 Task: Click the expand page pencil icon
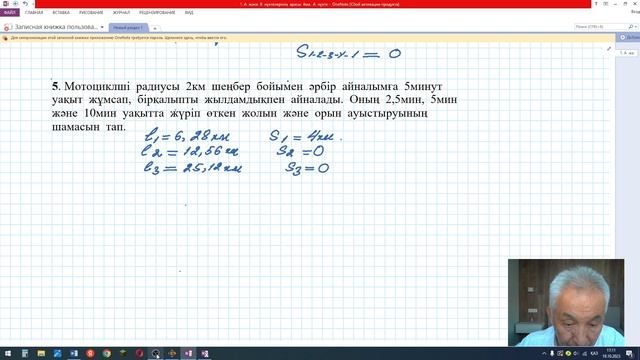pyautogui.click(x=609, y=49)
